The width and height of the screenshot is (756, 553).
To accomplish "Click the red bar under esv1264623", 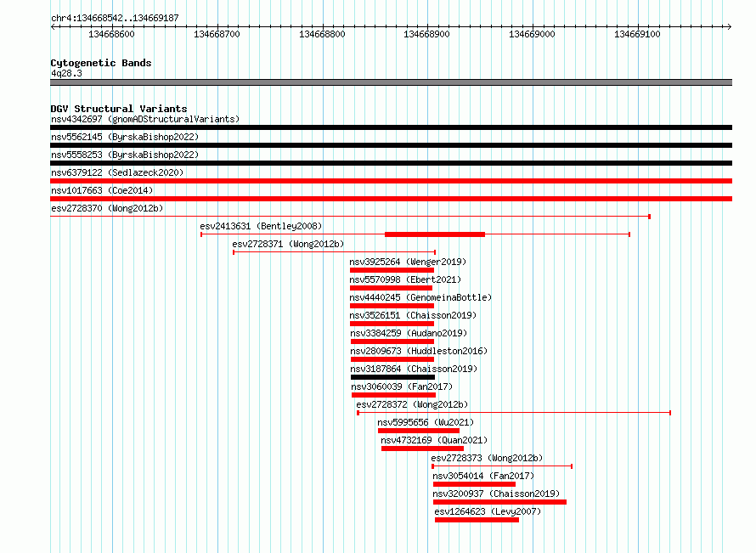I will 477,520.
